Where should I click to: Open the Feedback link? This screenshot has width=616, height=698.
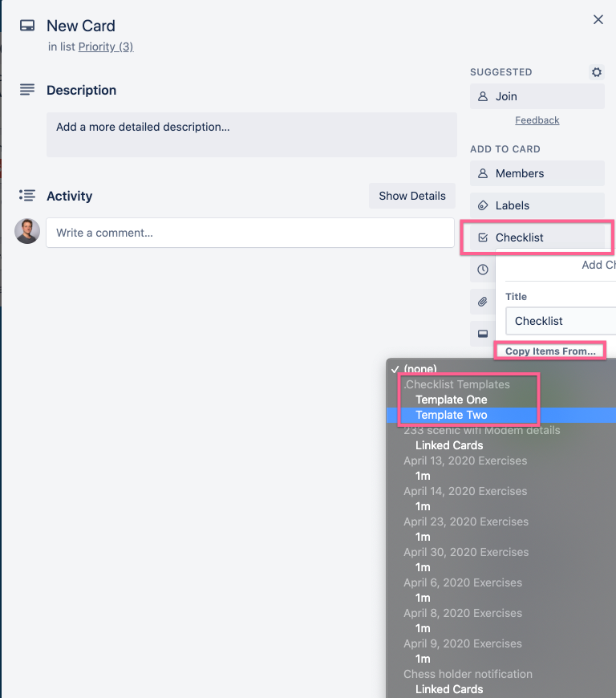point(537,120)
